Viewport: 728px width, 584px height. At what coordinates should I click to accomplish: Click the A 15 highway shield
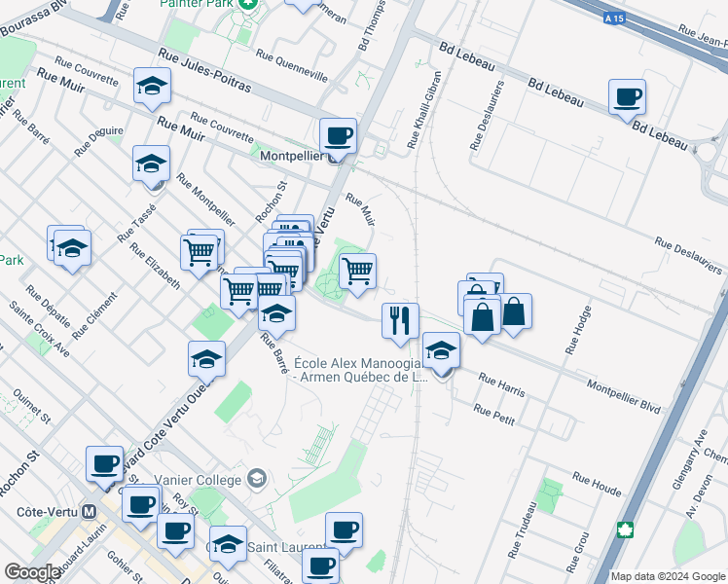click(x=614, y=18)
